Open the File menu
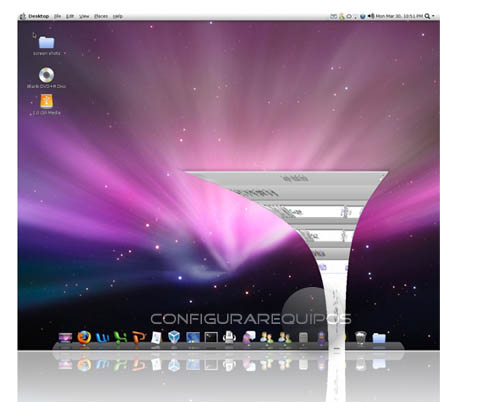This screenshot has height=402, width=500. 57,16
